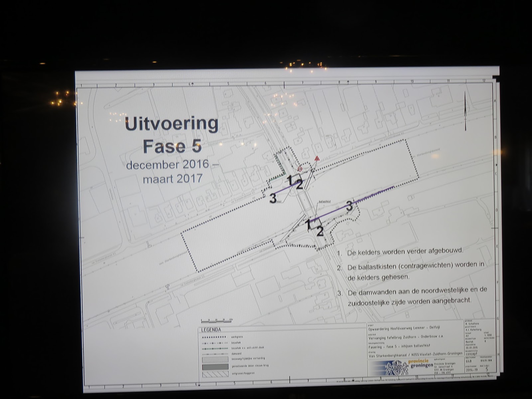Image resolution: width=532 pixels, height=399 pixels.
Task: Click the long purple southeast damwand line
Action: [352, 204]
